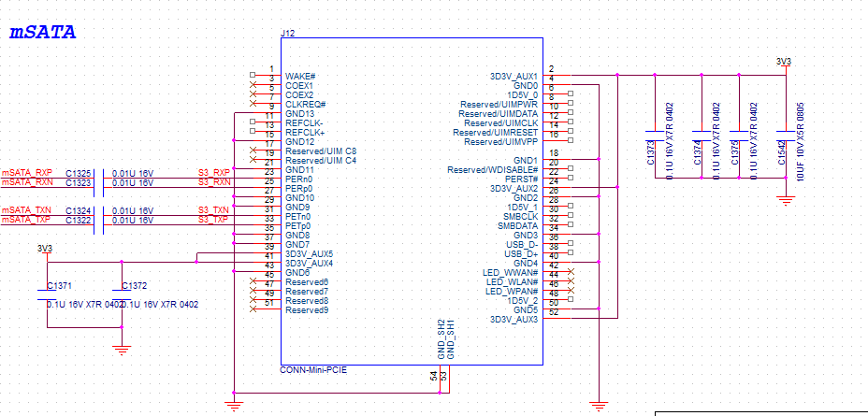Select capacitor designator C1324
The height and width of the screenshot is (416, 868).
(x=78, y=210)
